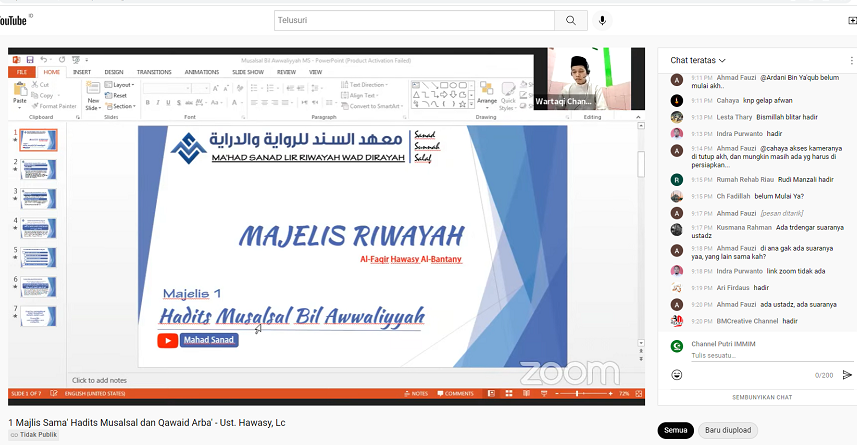Screen dimensions: 857x445
Task: Toggle Strikethrough formatting
Action: click(189, 102)
